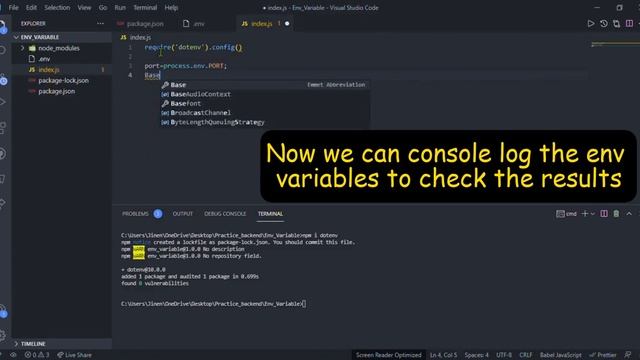640x360 pixels.
Task: Open the Help menu
Action: (x=171, y=7)
